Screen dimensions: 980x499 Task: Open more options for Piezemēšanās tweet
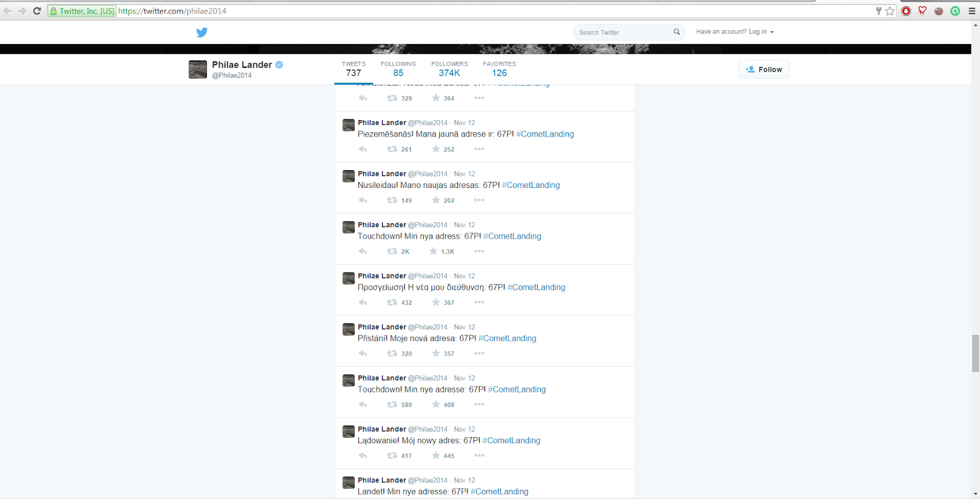point(479,149)
